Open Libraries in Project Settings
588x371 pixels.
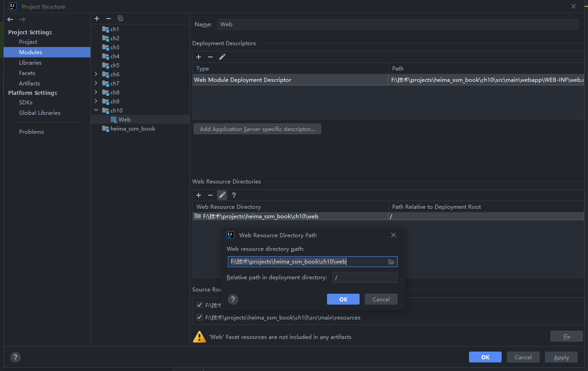30,63
